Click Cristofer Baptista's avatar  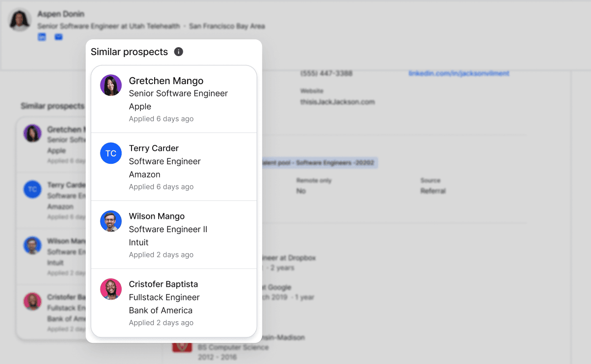(111, 289)
